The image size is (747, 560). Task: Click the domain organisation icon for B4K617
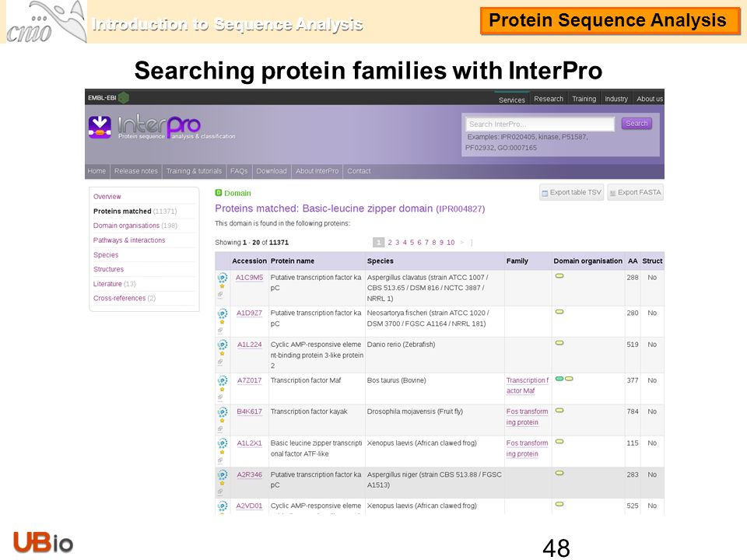tap(559, 410)
